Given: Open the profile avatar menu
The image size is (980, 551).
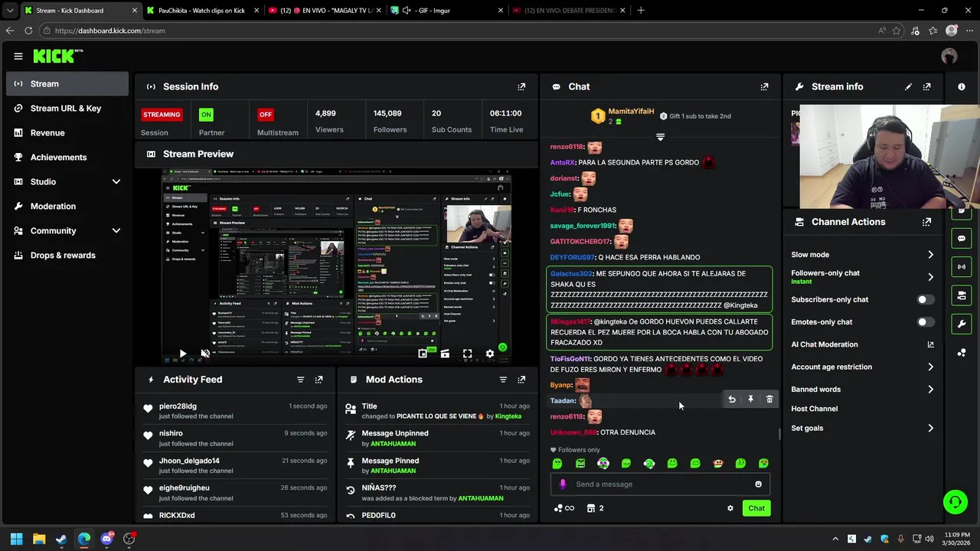Looking at the screenshot, I should [x=949, y=56].
